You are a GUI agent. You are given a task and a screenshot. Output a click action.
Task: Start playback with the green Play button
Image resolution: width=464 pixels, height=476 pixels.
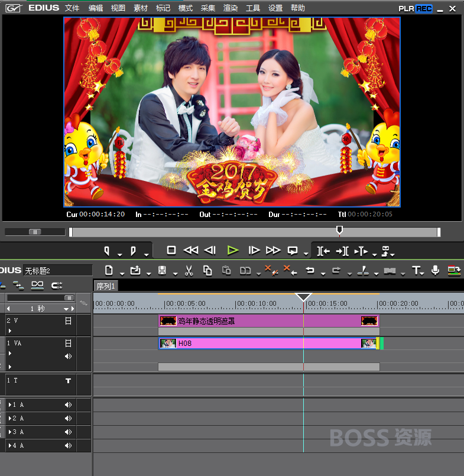click(233, 251)
